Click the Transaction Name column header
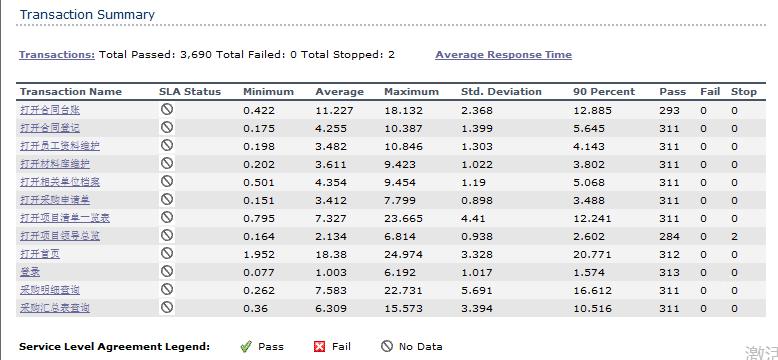 point(70,92)
